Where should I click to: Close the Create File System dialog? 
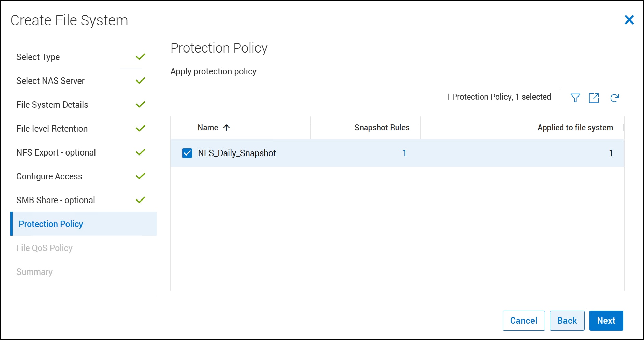pyautogui.click(x=629, y=20)
